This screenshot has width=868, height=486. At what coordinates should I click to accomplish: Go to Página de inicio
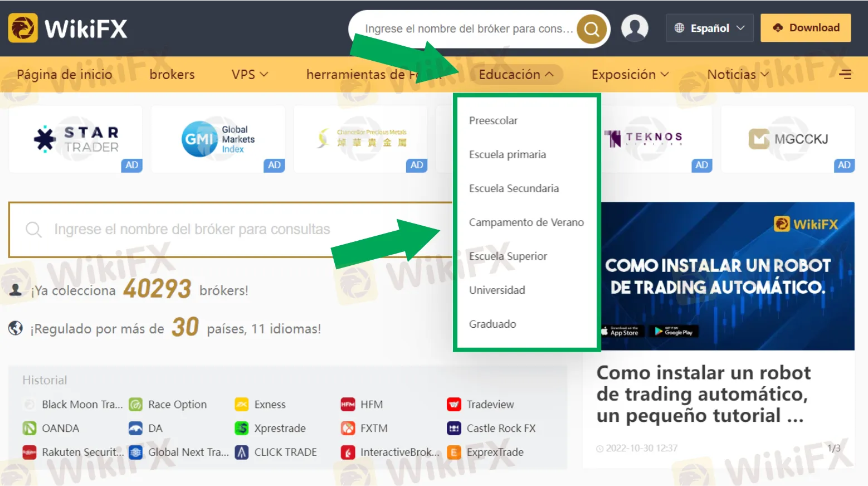click(65, 74)
